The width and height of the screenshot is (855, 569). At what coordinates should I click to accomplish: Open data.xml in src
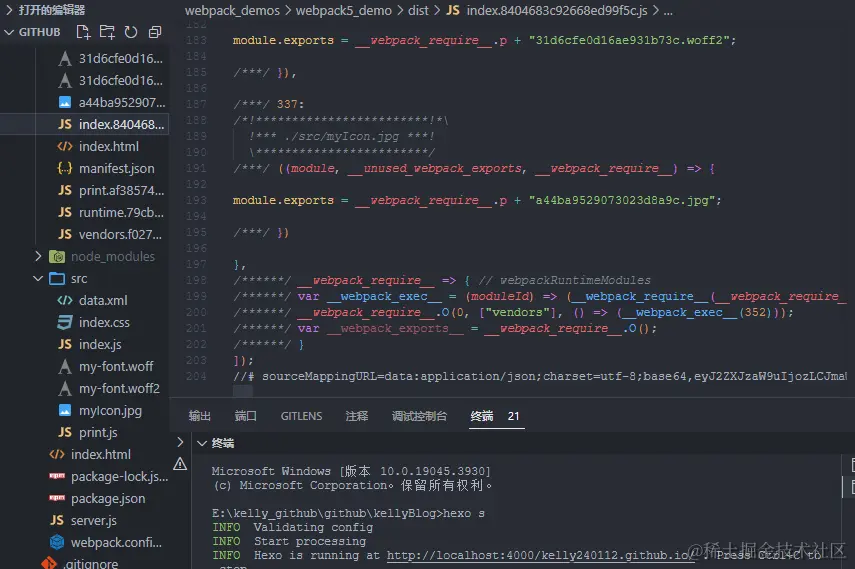tap(103, 301)
